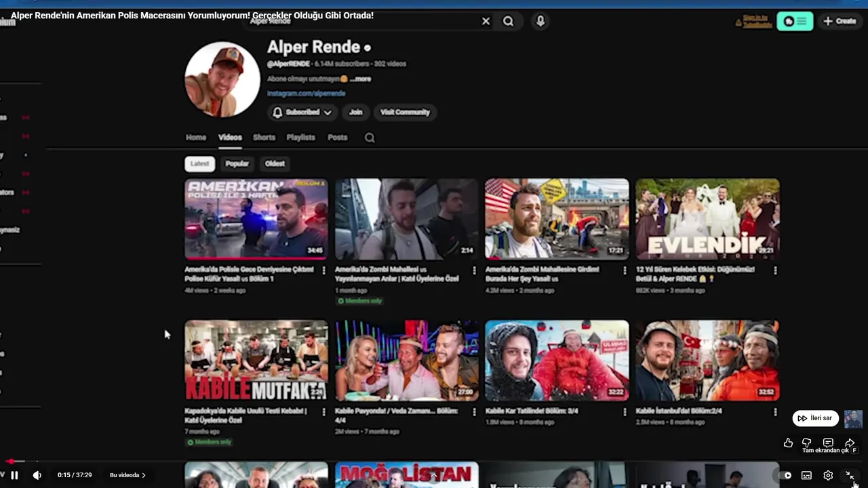Open the Playlists tab
The height and width of the screenshot is (488, 868).
[x=300, y=138]
